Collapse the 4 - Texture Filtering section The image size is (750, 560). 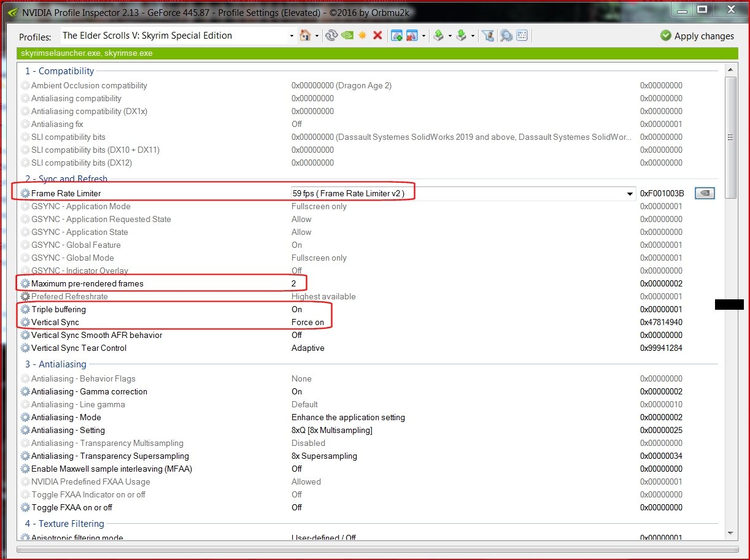point(64,524)
